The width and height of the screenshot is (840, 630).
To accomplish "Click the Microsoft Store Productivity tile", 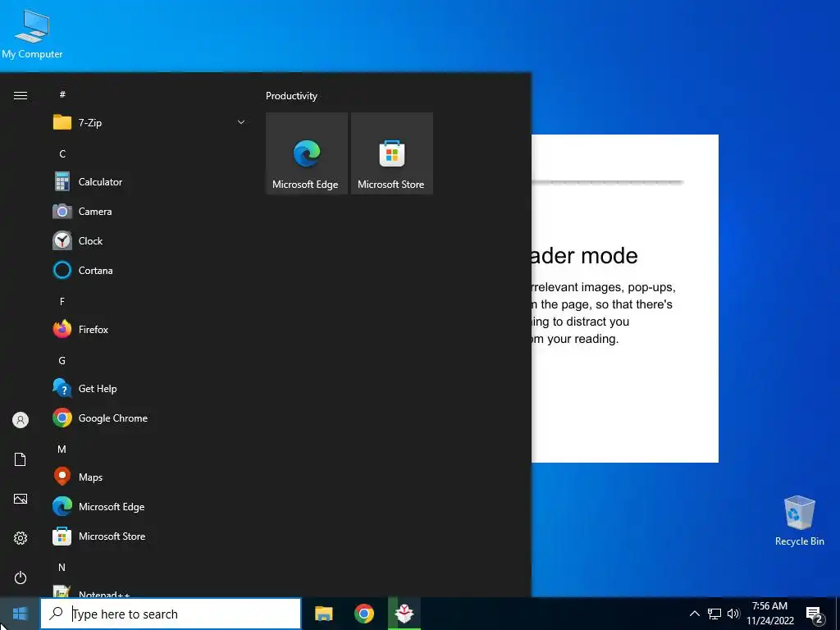I will pos(391,153).
